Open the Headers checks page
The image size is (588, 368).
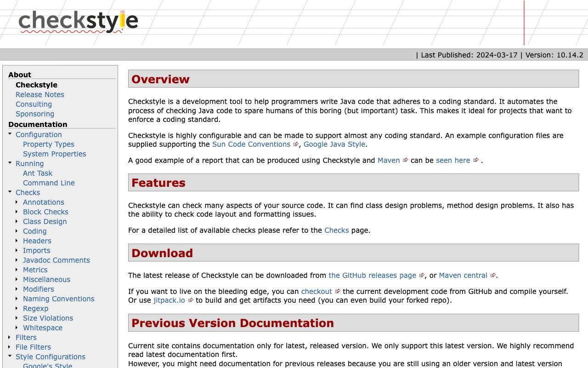(x=37, y=241)
